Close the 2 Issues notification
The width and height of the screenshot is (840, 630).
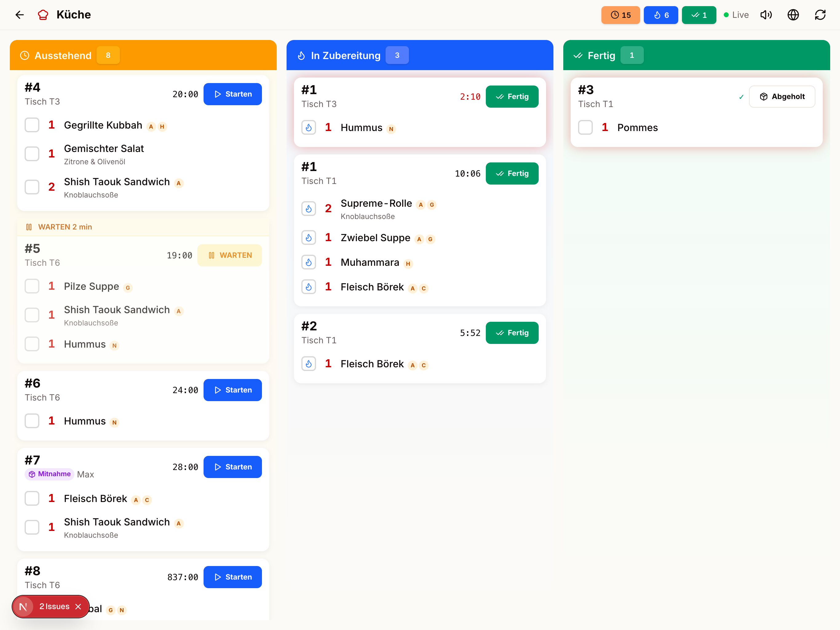(x=78, y=606)
